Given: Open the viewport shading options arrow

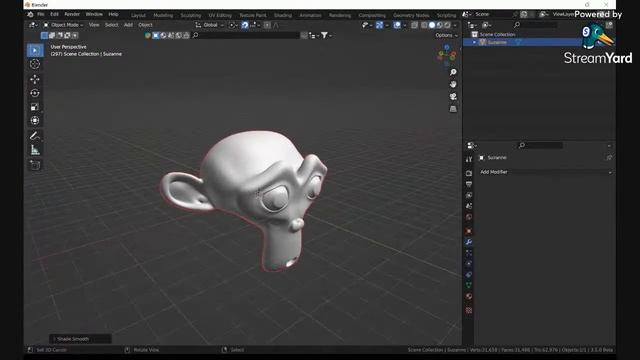Looking at the screenshot, I should (x=455, y=25).
